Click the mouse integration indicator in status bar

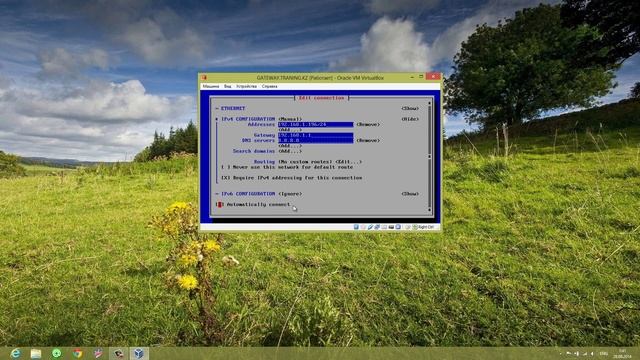(407, 227)
